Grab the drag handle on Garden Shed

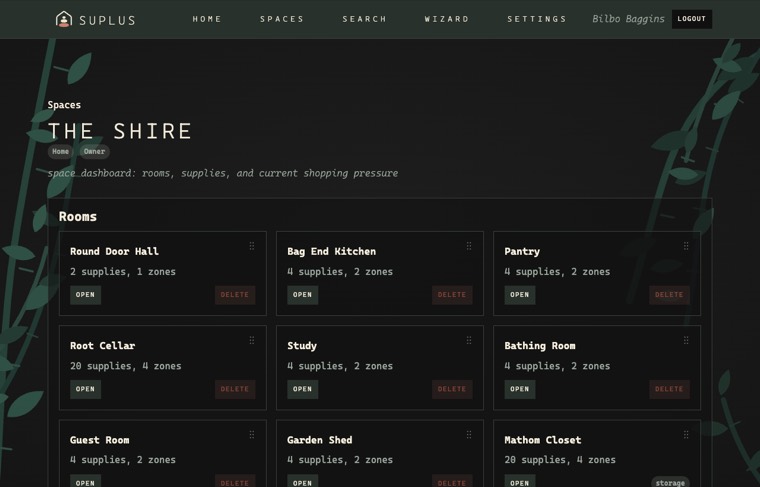(469, 435)
